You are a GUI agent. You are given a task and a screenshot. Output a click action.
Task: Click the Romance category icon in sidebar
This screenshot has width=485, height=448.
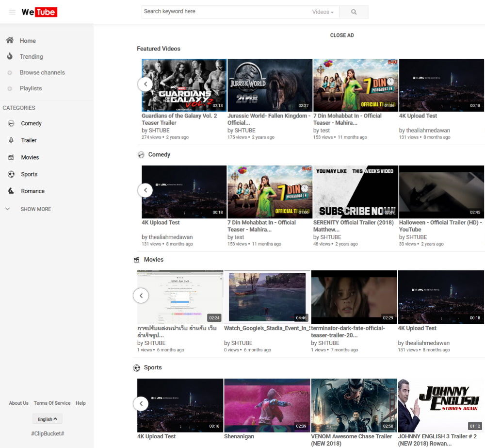pos(11,191)
